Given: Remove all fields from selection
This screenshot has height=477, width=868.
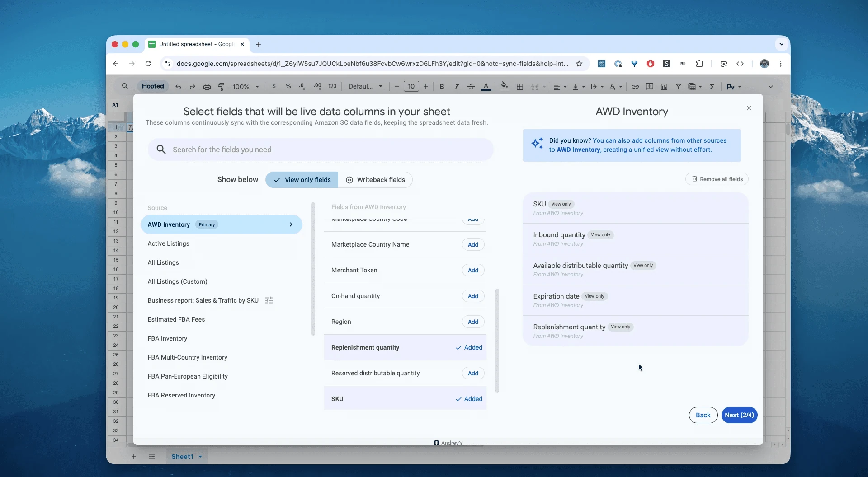Looking at the screenshot, I should (717, 179).
